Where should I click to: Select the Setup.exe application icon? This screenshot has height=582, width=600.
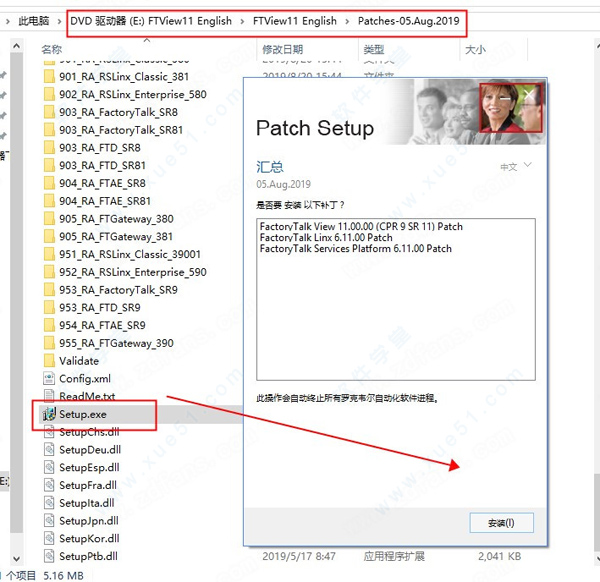pyautogui.click(x=49, y=414)
